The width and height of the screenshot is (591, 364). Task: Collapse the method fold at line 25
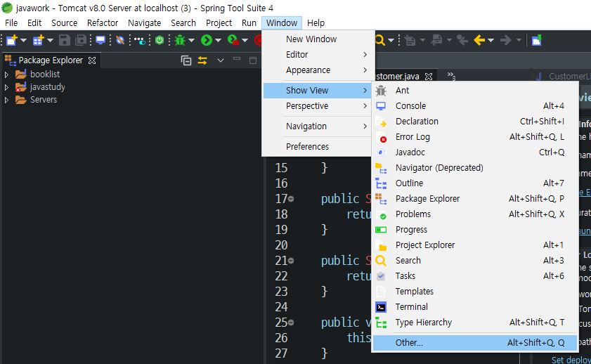pos(291,322)
